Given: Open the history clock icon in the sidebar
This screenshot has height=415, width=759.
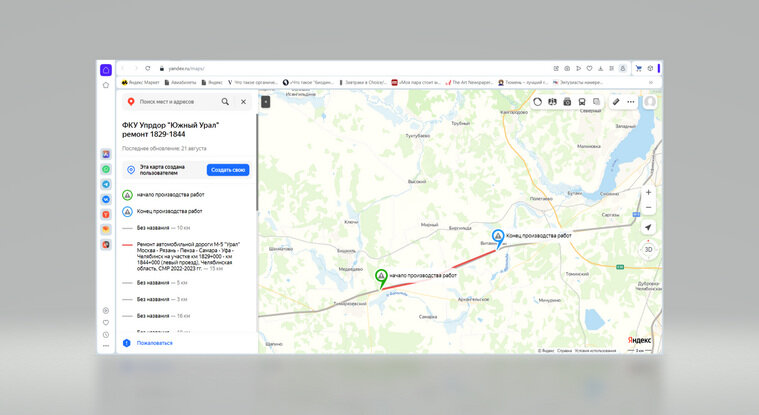Looking at the screenshot, I should click(x=106, y=335).
